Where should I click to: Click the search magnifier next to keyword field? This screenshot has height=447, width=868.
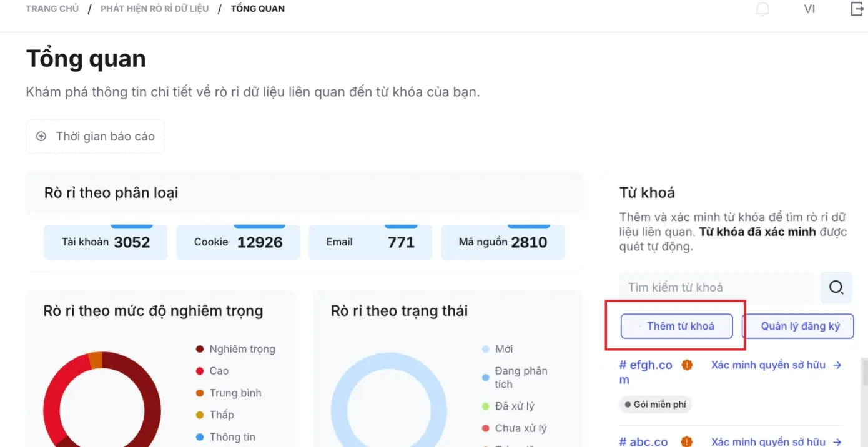pos(836,288)
